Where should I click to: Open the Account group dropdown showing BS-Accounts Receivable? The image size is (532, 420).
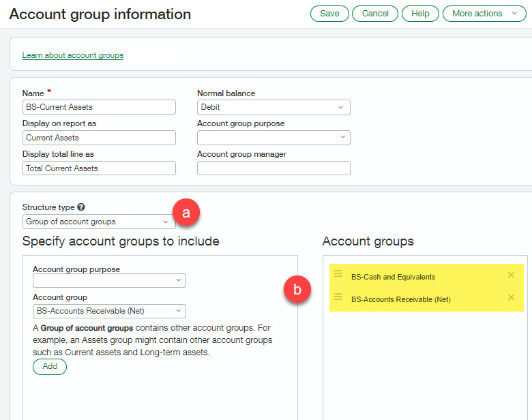click(x=109, y=311)
